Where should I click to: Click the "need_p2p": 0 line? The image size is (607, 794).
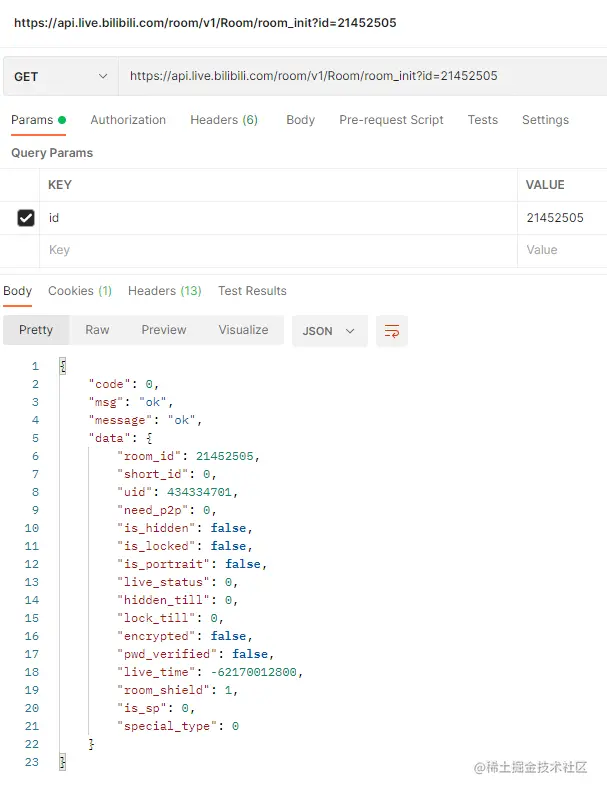(167, 510)
